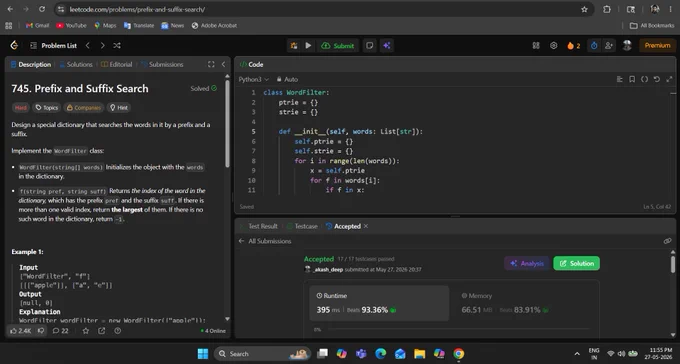Click the bookmark icon in code toolbar
This screenshot has width=680, height=364.
click(x=632, y=79)
